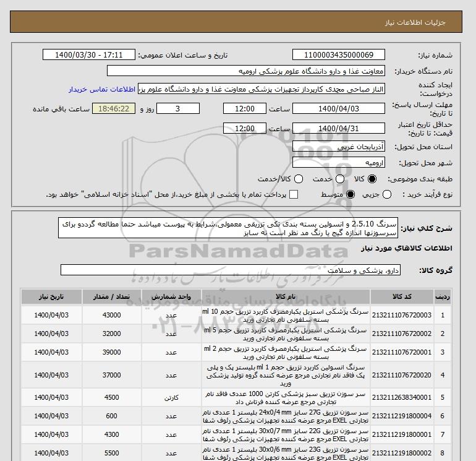The width and height of the screenshot is (476, 461).
Task: Click the remaining days field showing 3
Action: (179, 109)
